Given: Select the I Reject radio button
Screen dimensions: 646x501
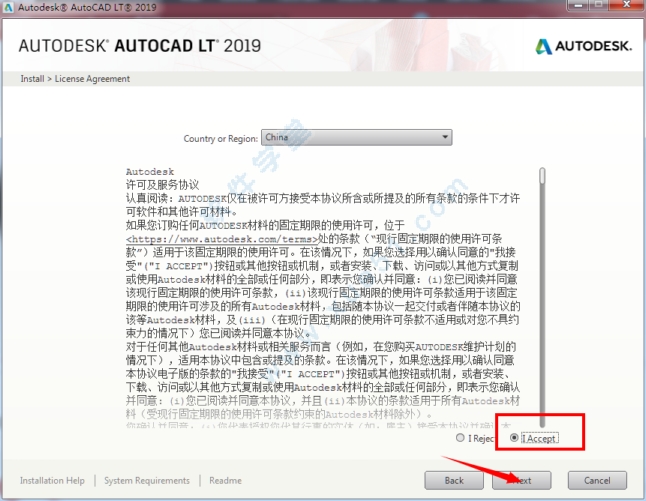Looking at the screenshot, I should 460,438.
